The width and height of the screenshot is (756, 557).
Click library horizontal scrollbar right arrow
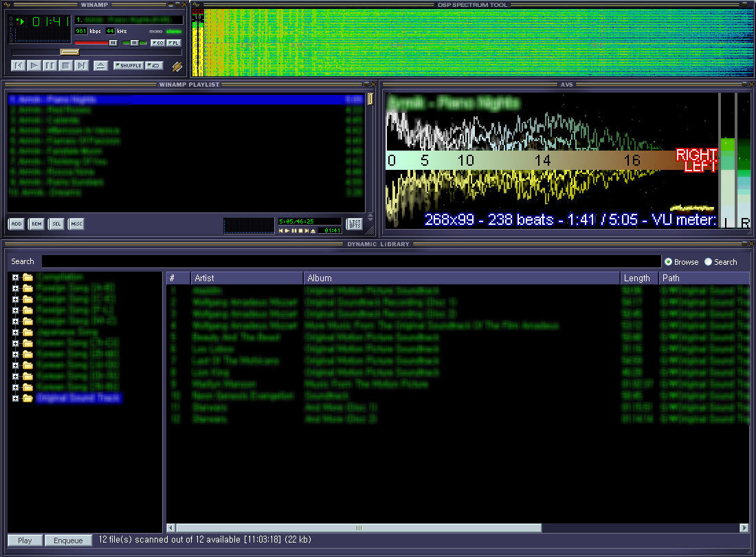[744, 528]
